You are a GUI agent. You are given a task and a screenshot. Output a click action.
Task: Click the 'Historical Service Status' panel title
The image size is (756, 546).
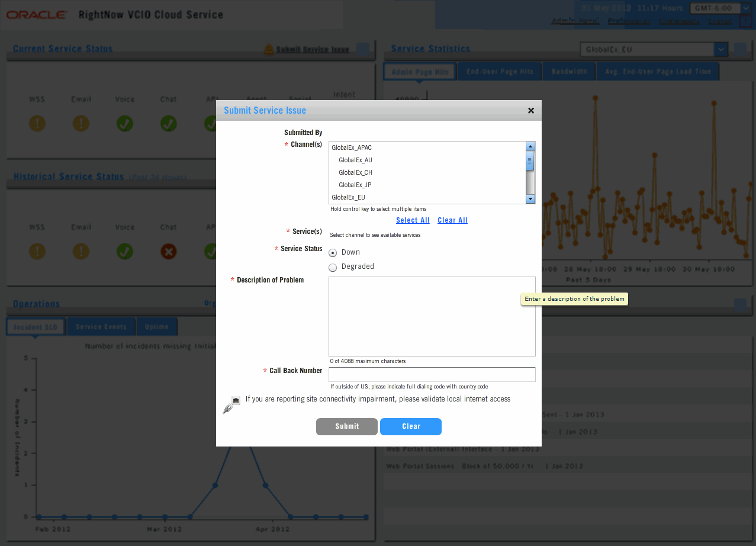[x=69, y=176]
